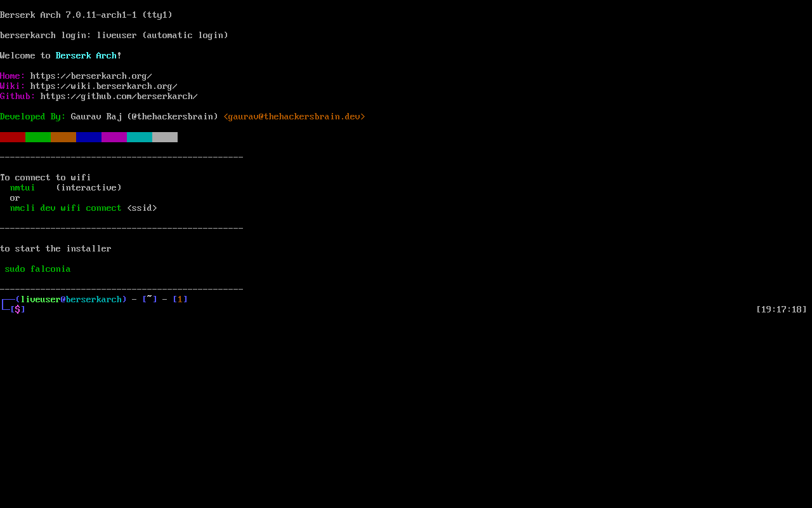The width and height of the screenshot is (812, 508).
Task: Click the 'sudo falconia' installer command
Action: coord(38,269)
